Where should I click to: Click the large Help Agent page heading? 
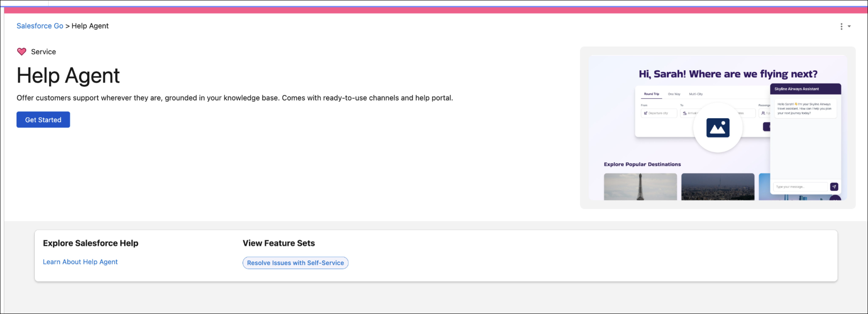click(68, 75)
